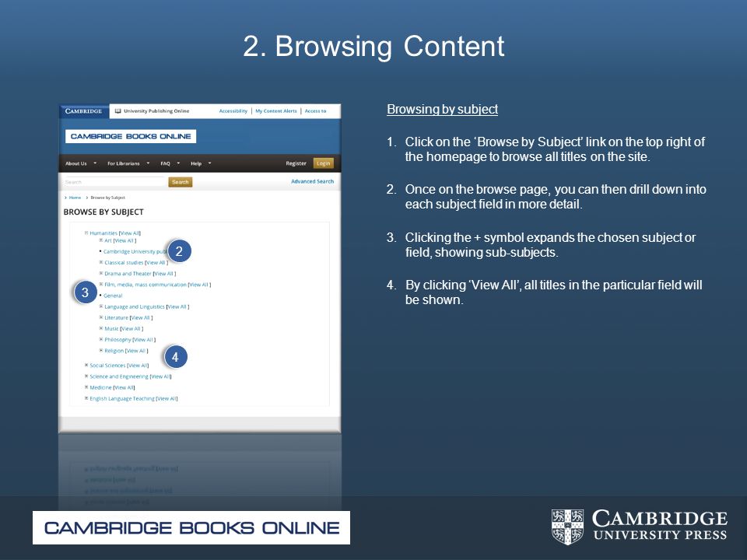View all titles in Music

click(x=132, y=328)
